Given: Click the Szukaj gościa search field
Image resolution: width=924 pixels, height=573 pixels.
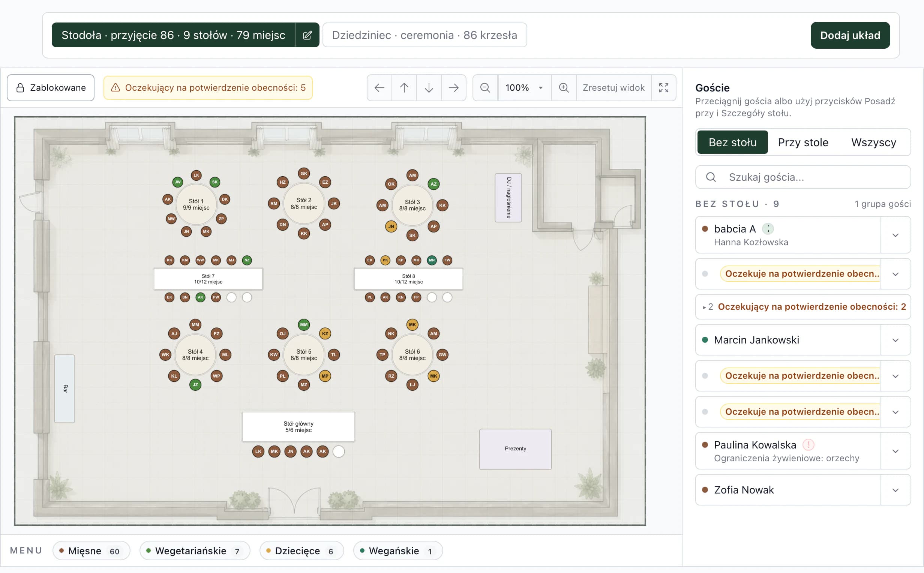Looking at the screenshot, I should tap(803, 177).
